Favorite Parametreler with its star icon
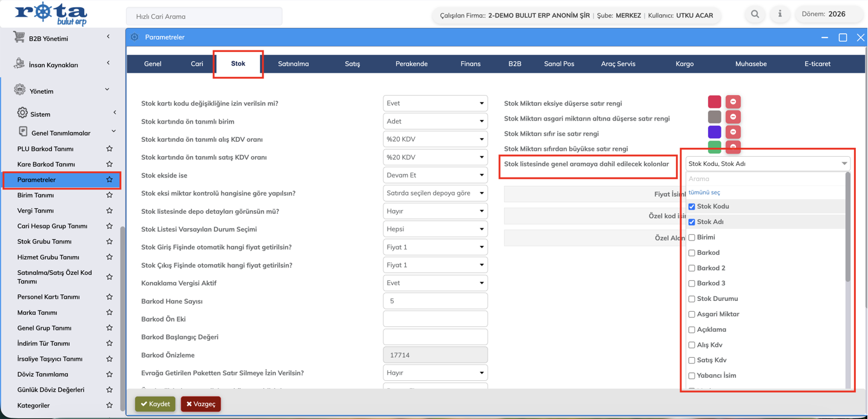Image resolution: width=868 pixels, height=419 pixels. [109, 180]
